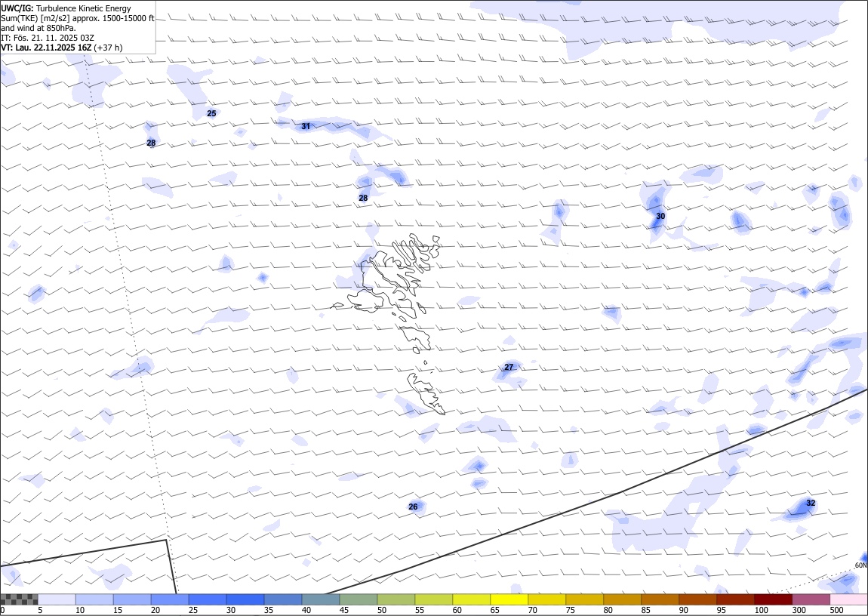Pick the 85–90 brown swatch
This screenshot has height=616, width=868.
660,599
